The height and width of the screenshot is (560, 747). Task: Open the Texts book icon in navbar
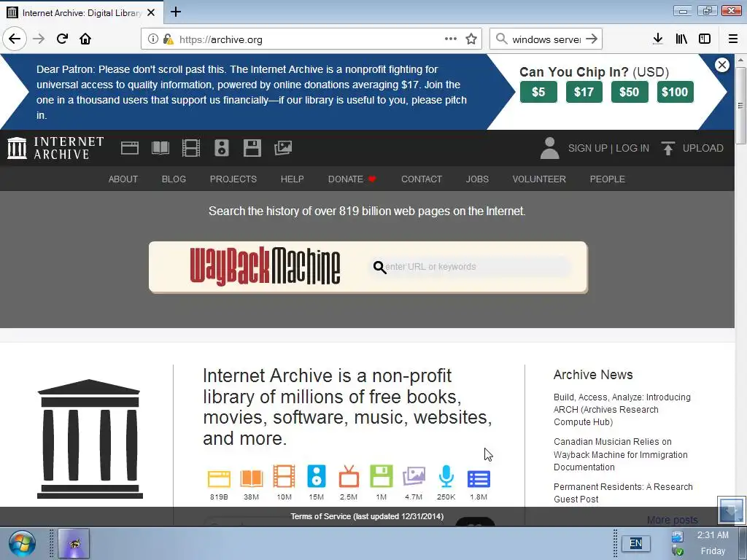(x=160, y=148)
